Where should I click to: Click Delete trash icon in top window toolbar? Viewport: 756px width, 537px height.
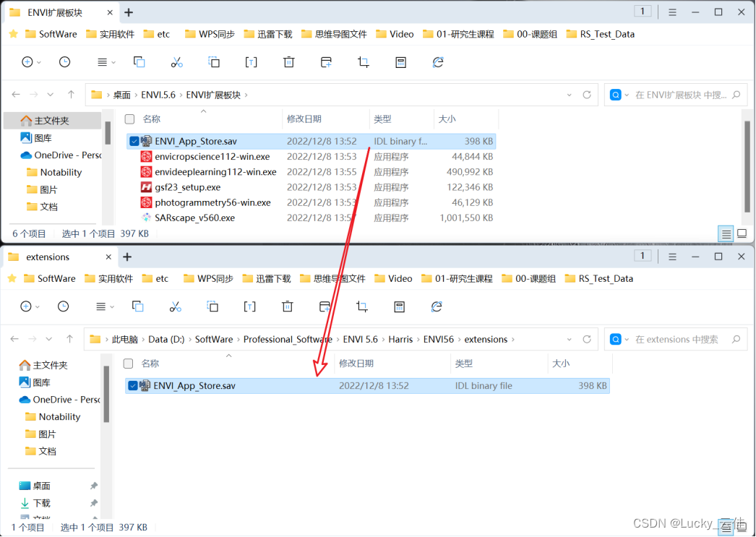click(x=289, y=62)
